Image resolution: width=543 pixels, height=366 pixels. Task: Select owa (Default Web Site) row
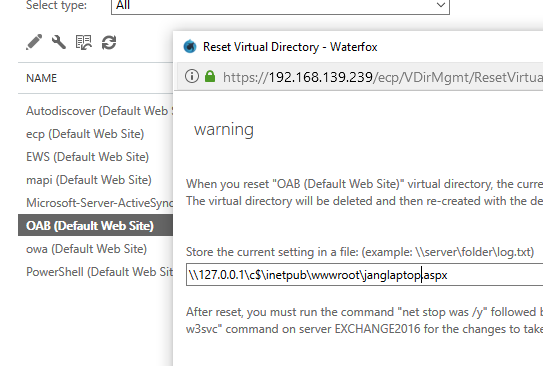pos(96,249)
